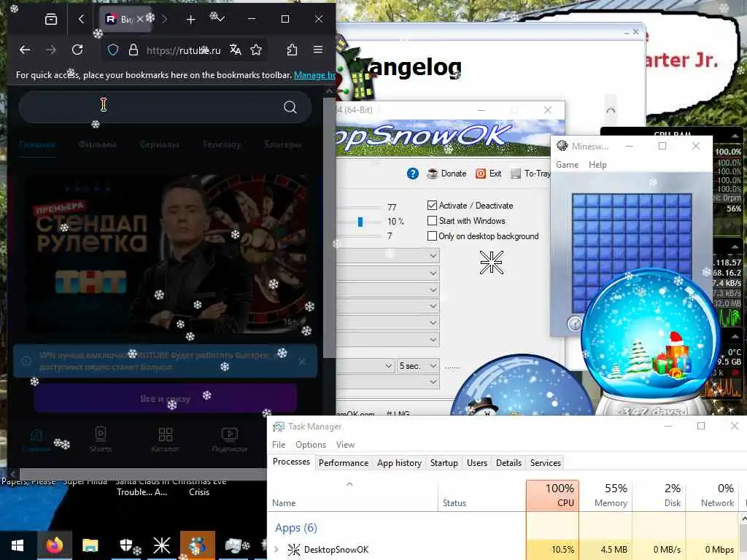747x560 pixels.
Task: Open fifth DesktopSnowOK combo box
Action: click(x=388, y=323)
